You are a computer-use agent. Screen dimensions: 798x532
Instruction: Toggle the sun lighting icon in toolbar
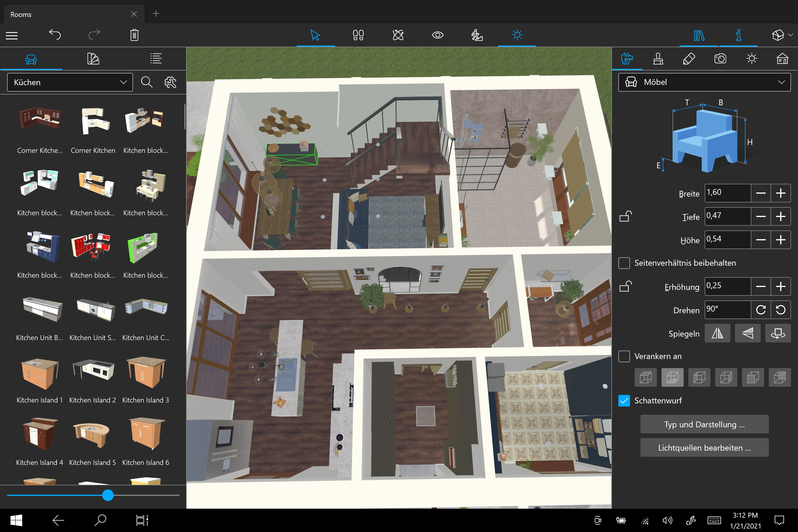click(517, 35)
